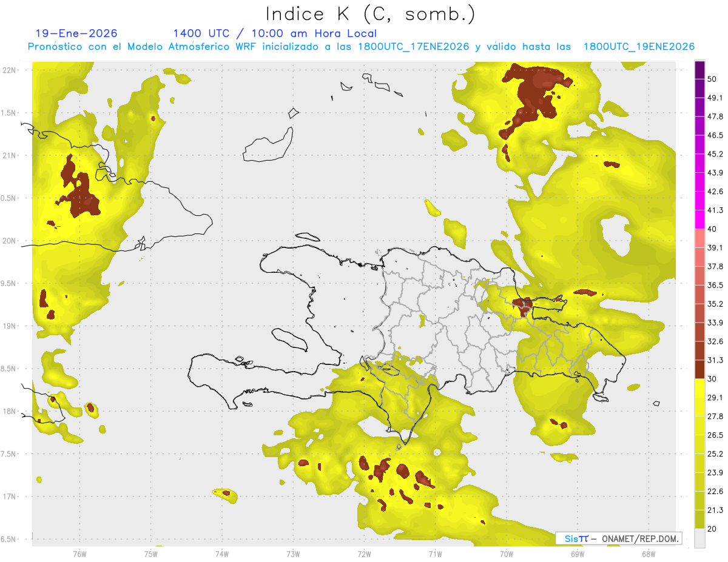Screen dimensions: 728x562
Task: Pick the bright yellow swatch between 29.1 and 30
Action: pyautogui.click(x=699, y=388)
